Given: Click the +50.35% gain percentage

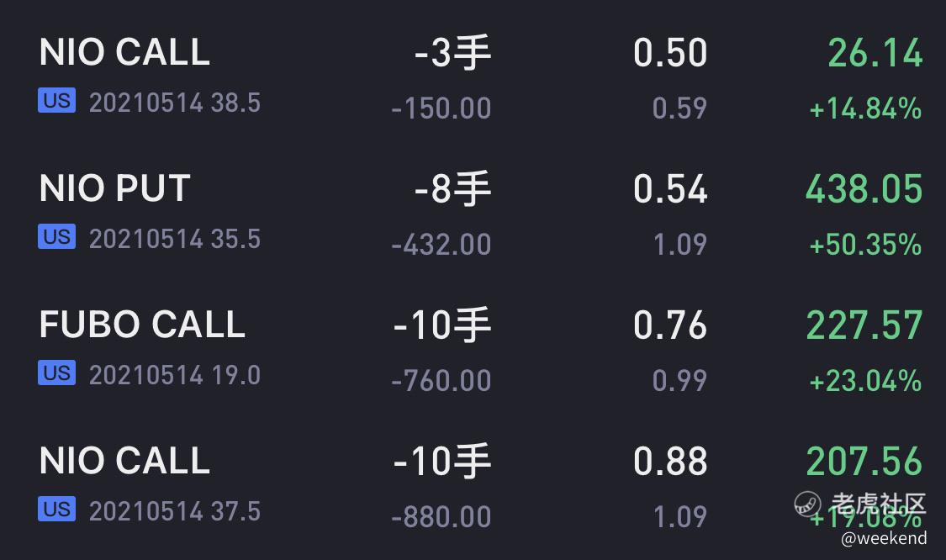Looking at the screenshot, I should (866, 245).
